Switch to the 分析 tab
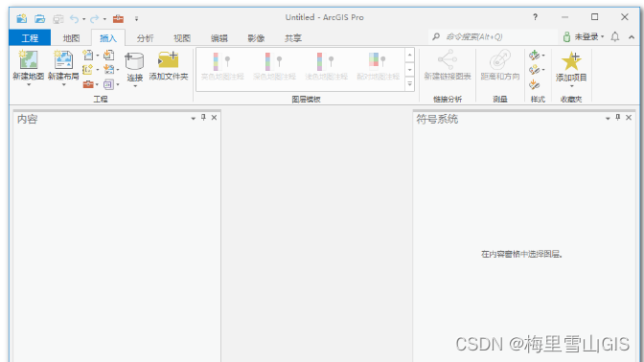 pos(145,38)
